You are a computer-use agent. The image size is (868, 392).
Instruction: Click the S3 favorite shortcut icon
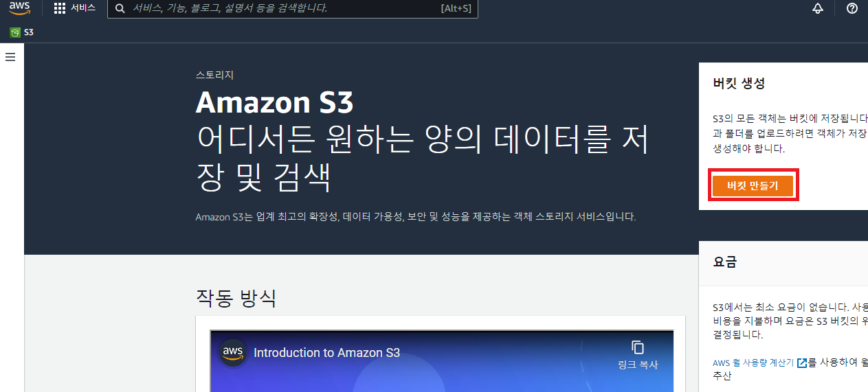[15, 32]
